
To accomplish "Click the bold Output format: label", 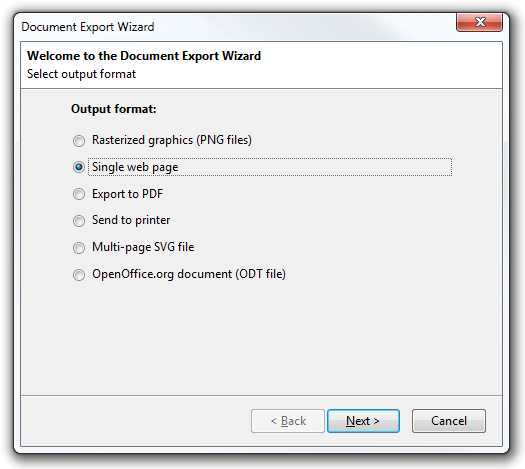I will (x=114, y=109).
